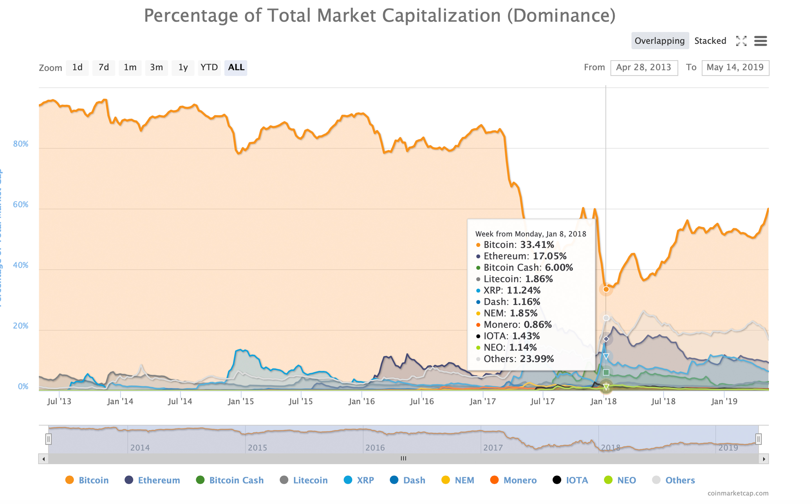Switch chart to Overlapping mode

[660, 41]
